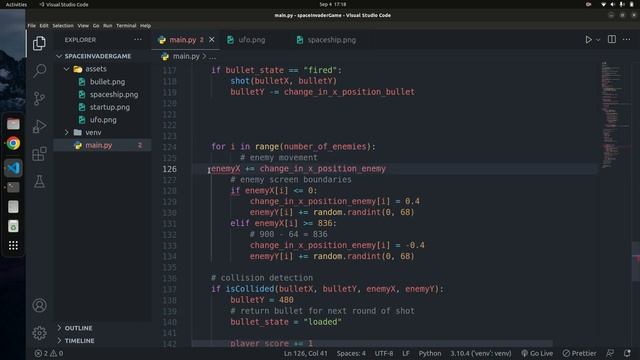Screen dimensions: 640x360
Task: Click the Prettier status item
Action: (579, 353)
